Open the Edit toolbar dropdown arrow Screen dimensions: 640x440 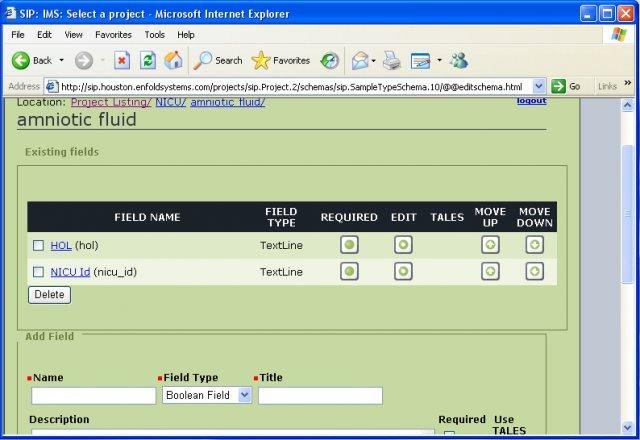pos(440,60)
